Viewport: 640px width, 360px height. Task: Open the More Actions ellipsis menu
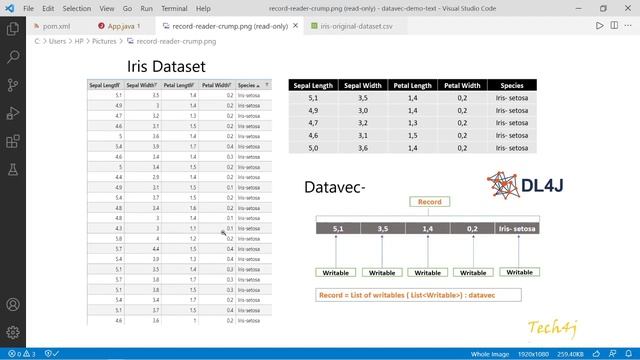pyautogui.click(x=628, y=26)
